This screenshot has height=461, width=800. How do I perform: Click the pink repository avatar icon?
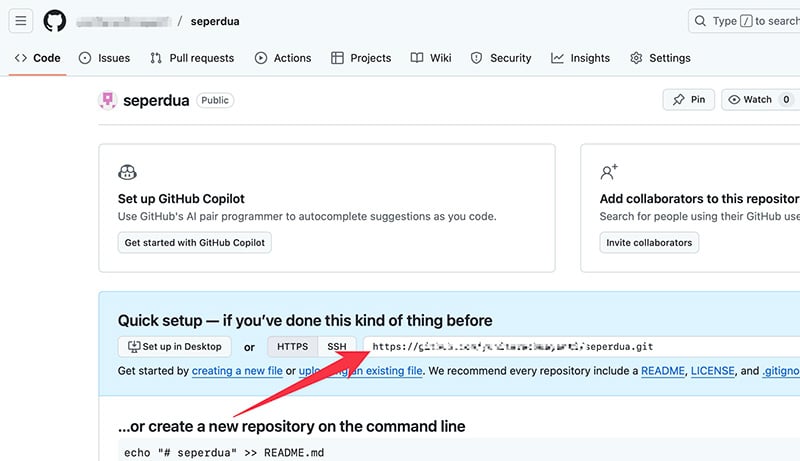[107, 100]
